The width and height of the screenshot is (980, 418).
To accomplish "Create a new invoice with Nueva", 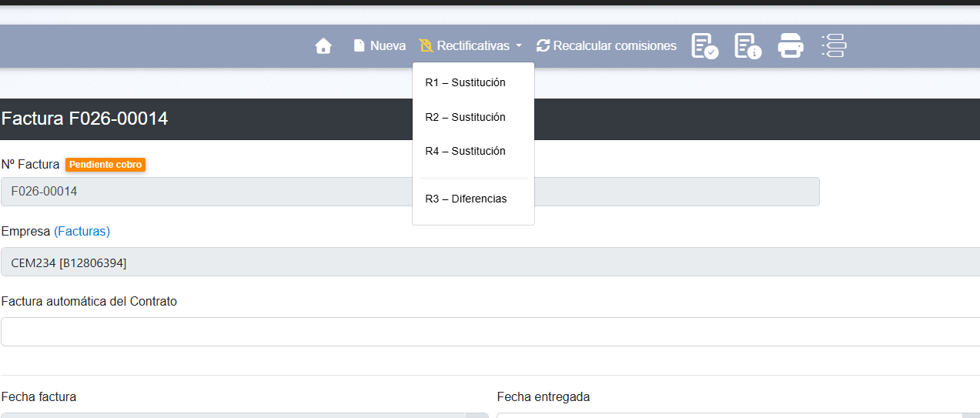I will pos(380,46).
